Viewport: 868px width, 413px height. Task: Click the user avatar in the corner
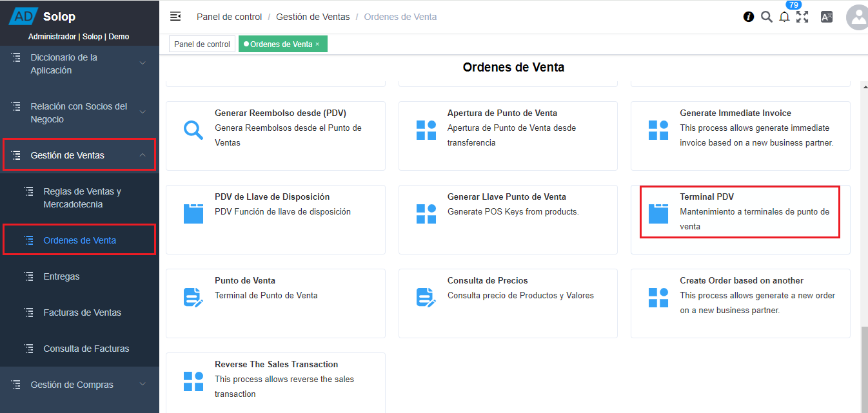[857, 17]
